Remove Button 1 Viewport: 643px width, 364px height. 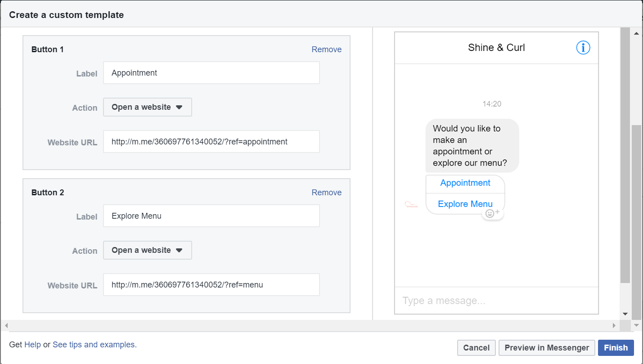pyautogui.click(x=326, y=49)
